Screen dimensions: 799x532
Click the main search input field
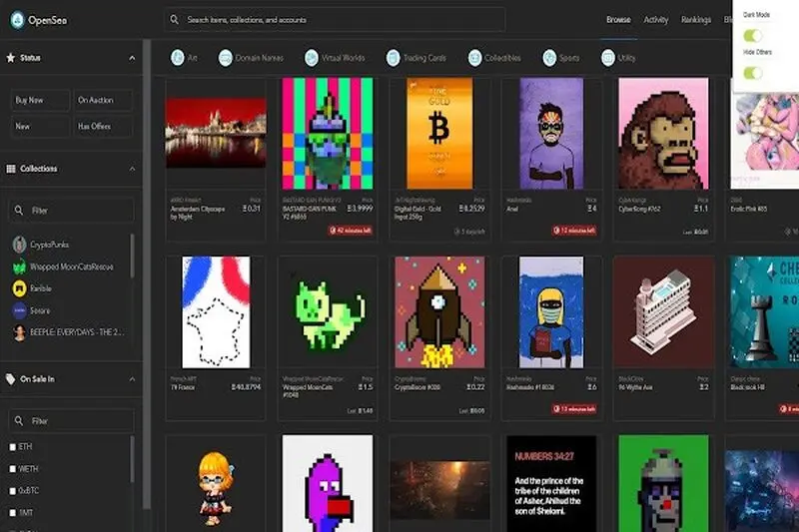click(x=335, y=20)
